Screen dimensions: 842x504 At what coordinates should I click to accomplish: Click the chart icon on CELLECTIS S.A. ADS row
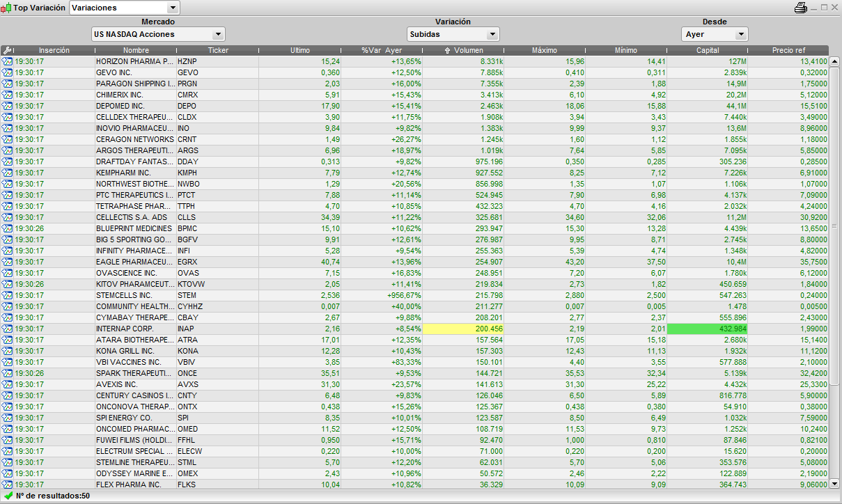7,217
